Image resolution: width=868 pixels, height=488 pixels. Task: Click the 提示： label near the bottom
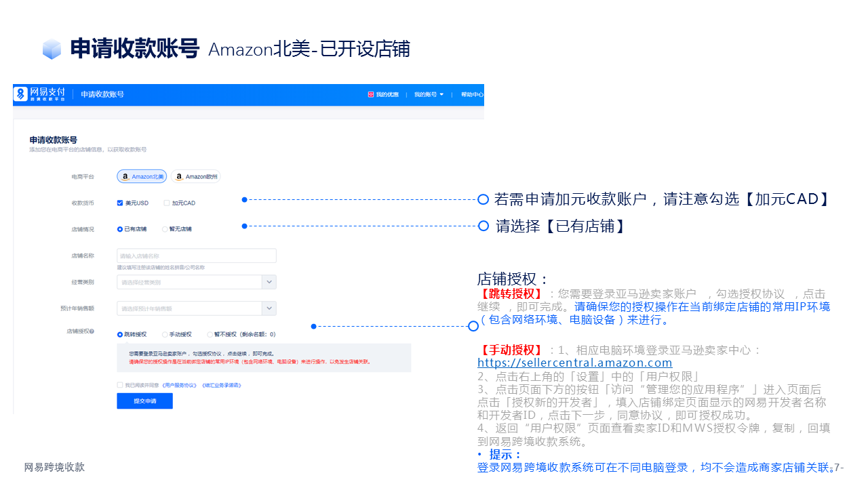[506, 455]
